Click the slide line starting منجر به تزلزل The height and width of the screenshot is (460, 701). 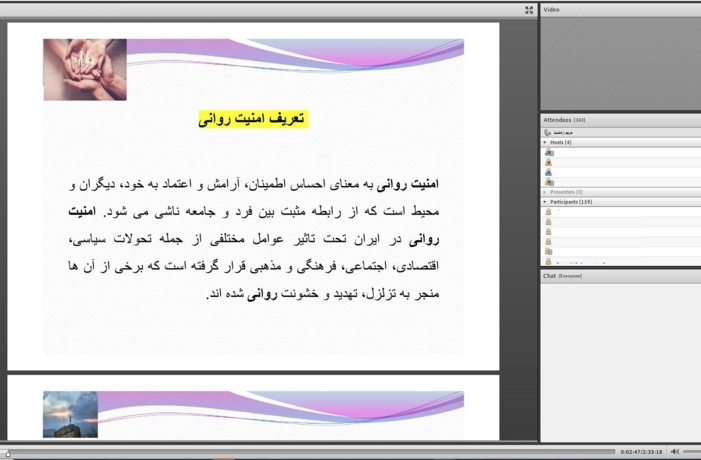pos(323,294)
